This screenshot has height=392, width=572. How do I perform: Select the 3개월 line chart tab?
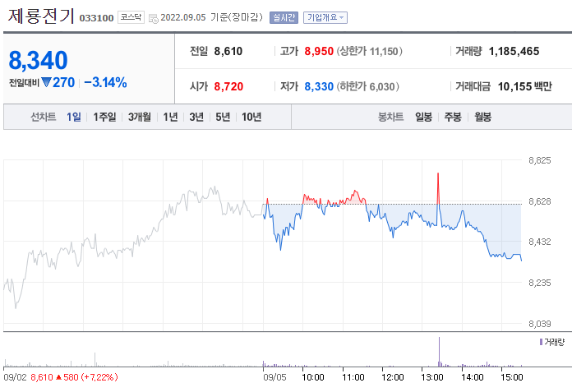(x=140, y=117)
